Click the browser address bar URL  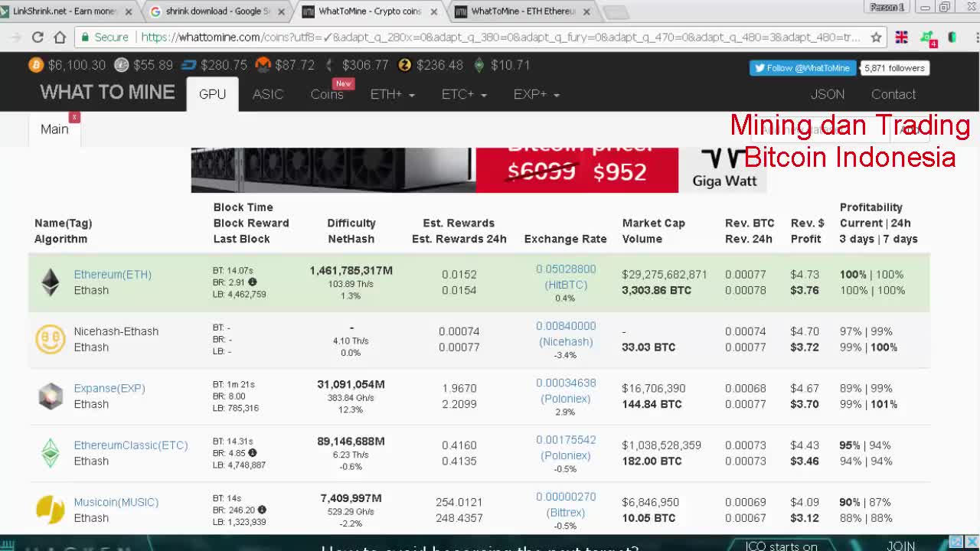pos(501,37)
